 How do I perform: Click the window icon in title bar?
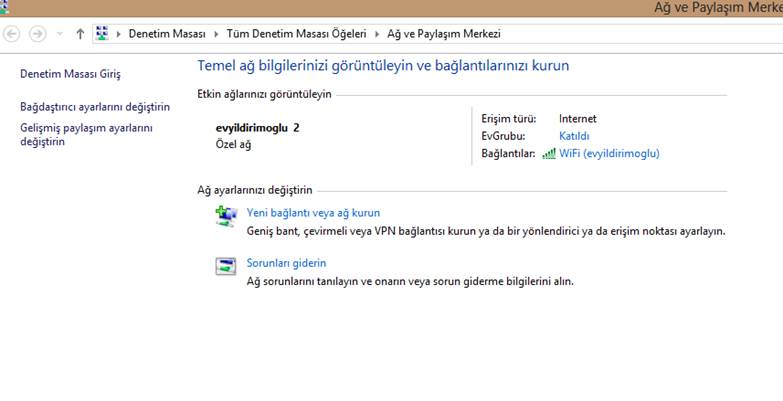point(6,6)
